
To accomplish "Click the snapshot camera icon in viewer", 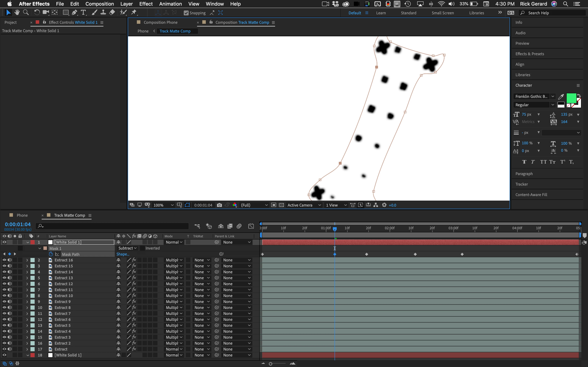I will pyautogui.click(x=219, y=205).
